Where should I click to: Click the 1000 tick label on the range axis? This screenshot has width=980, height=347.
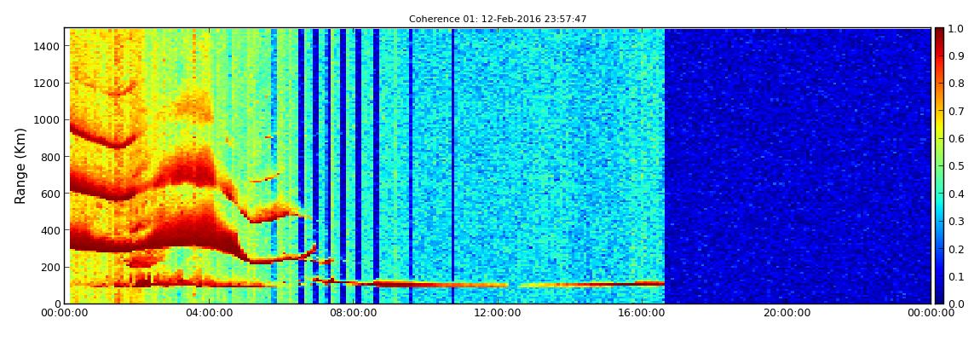point(48,120)
